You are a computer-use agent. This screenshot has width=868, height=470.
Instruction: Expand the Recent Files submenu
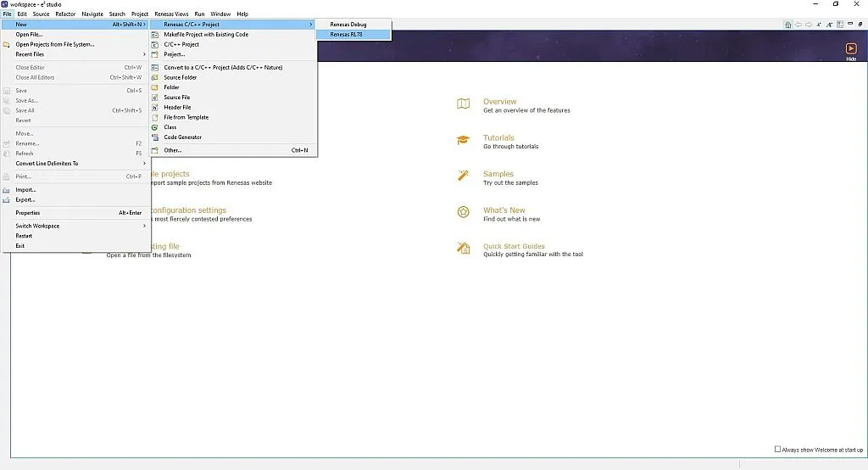[76, 54]
